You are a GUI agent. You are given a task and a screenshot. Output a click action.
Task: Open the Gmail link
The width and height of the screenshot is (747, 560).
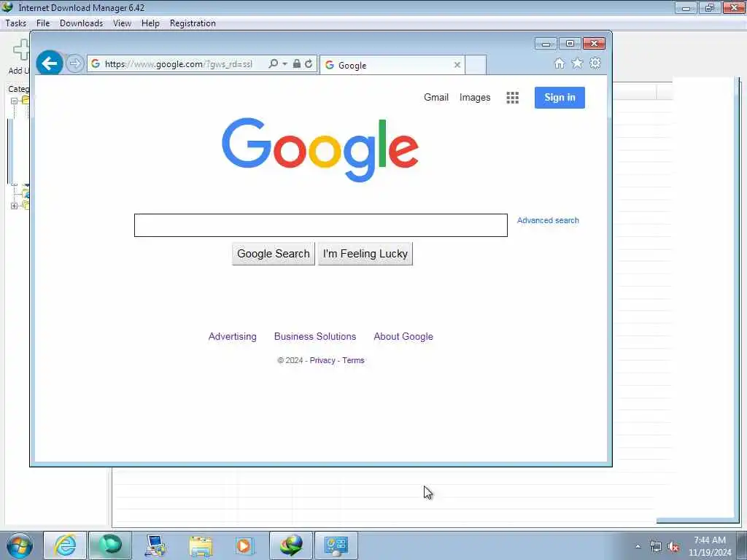point(436,97)
